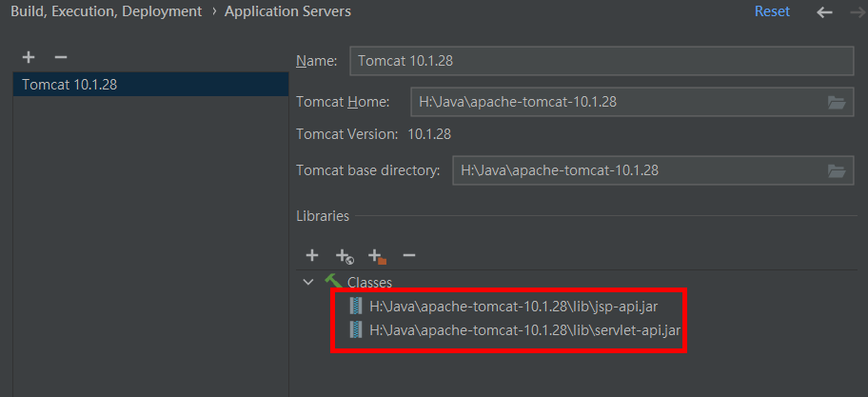Browse for Tomcat base directory folder
Image resolution: width=868 pixels, height=397 pixels.
837,170
